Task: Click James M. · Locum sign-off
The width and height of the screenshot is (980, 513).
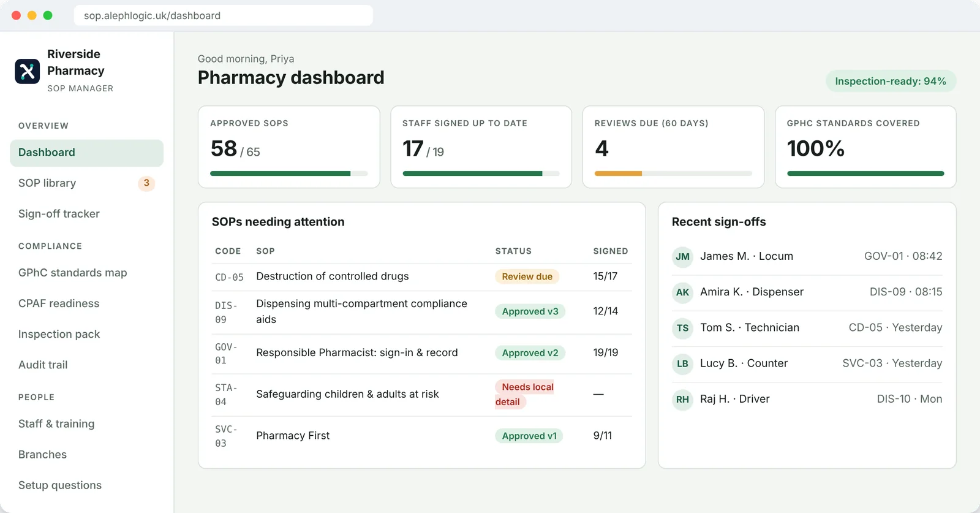Action: (747, 256)
